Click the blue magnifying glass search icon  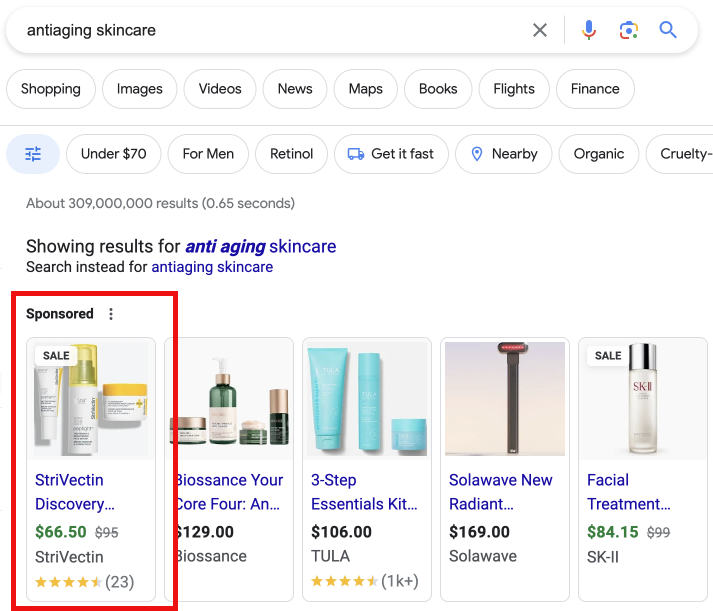[668, 30]
